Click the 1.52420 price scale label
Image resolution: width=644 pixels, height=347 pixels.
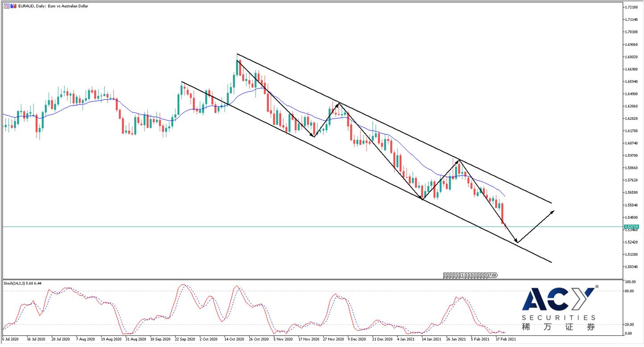pos(631,242)
